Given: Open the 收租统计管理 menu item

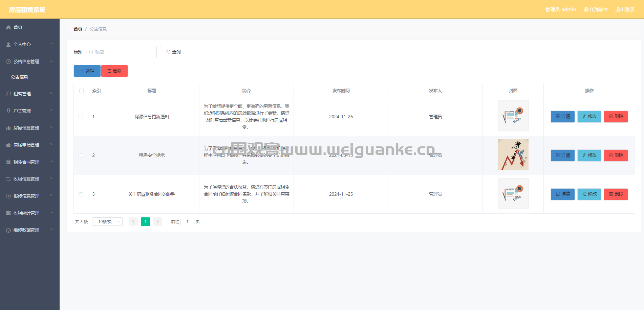Looking at the screenshot, I should [30, 213].
